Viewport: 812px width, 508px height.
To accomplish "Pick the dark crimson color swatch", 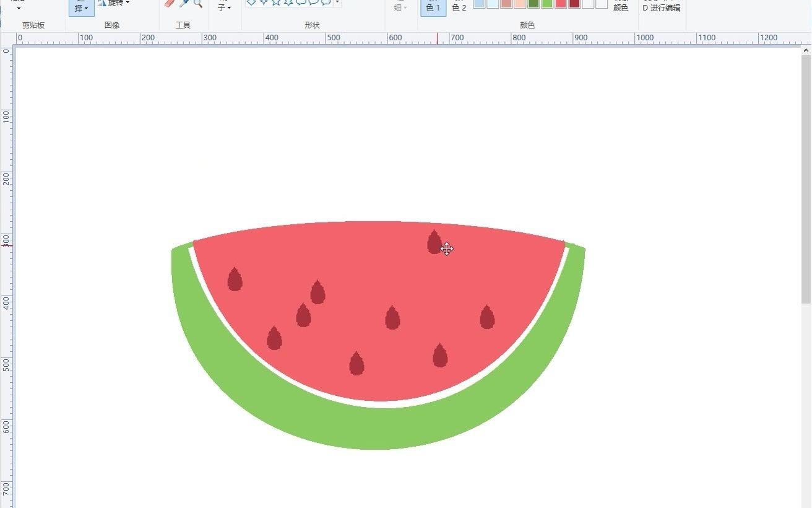I will pyautogui.click(x=574, y=3).
